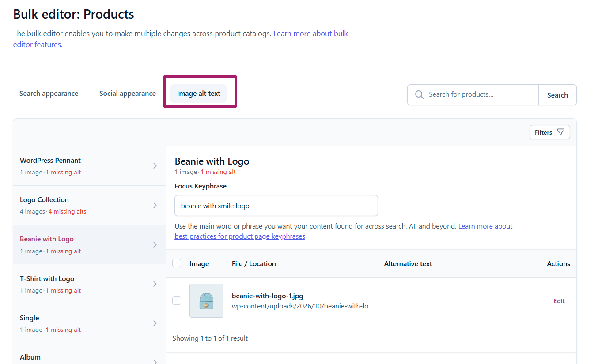The image size is (594, 364).
Task: Expand Logo Collection chevron
Action: (x=155, y=205)
